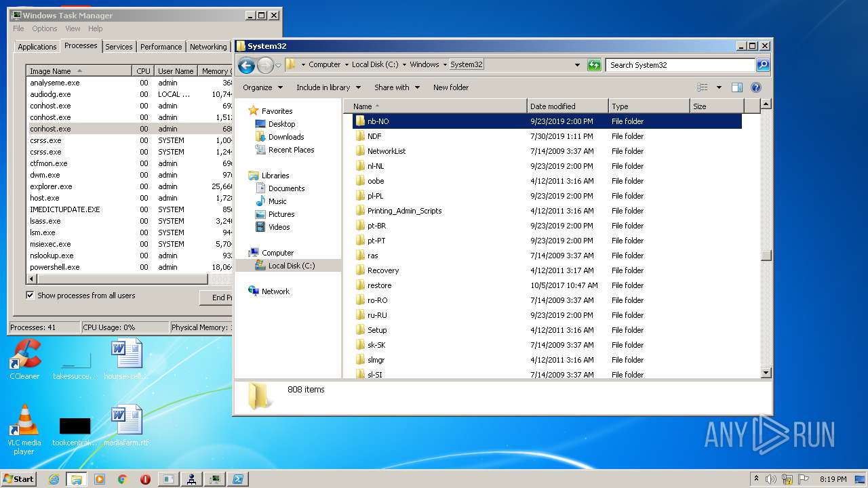
Task: Sort by Image Name column header
Action: [x=79, y=71]
